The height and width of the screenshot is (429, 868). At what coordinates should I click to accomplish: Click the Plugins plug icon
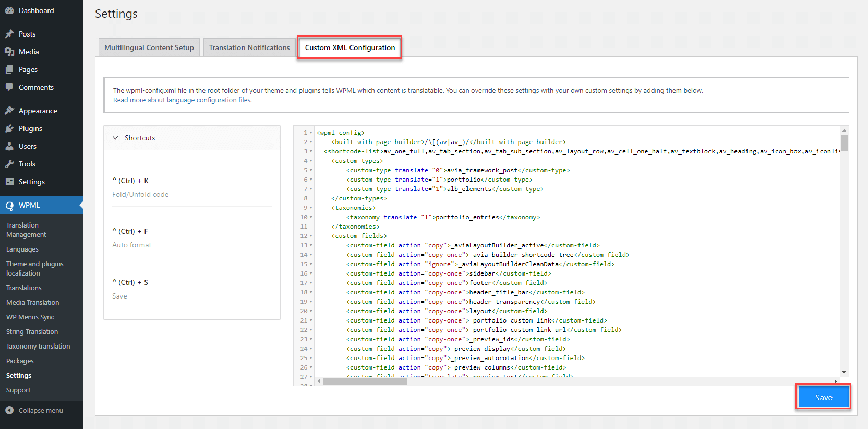click(x=9, y=128)
